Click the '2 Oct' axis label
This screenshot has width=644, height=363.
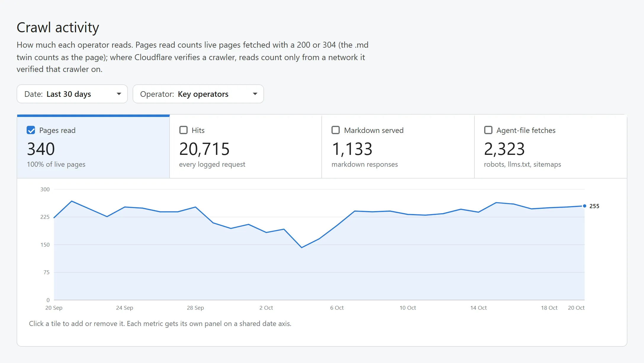[266, 308]
